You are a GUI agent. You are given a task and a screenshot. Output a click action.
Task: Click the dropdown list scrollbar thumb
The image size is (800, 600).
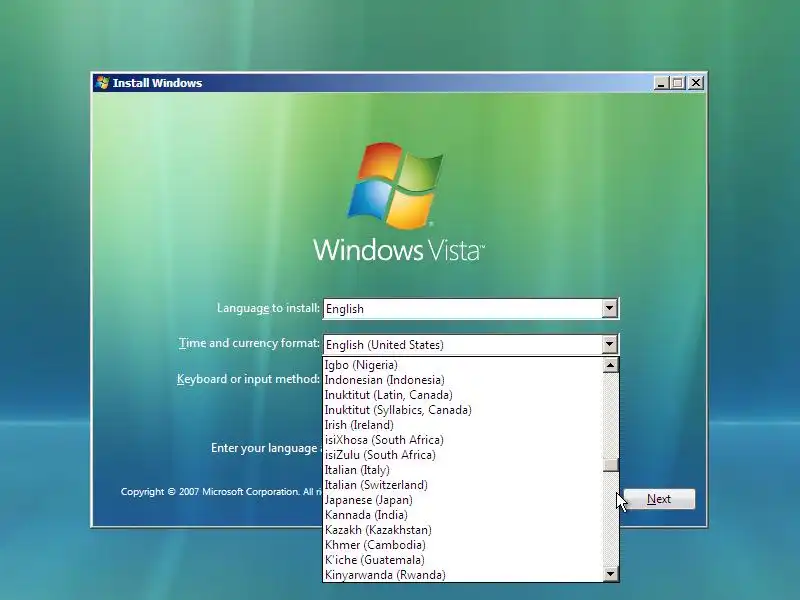[611, 465]
